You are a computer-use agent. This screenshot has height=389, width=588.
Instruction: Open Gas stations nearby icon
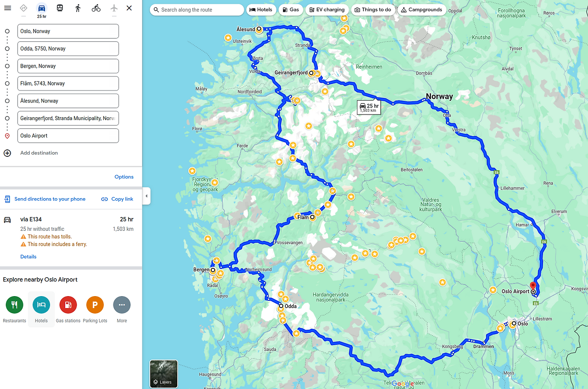[68, 305]
